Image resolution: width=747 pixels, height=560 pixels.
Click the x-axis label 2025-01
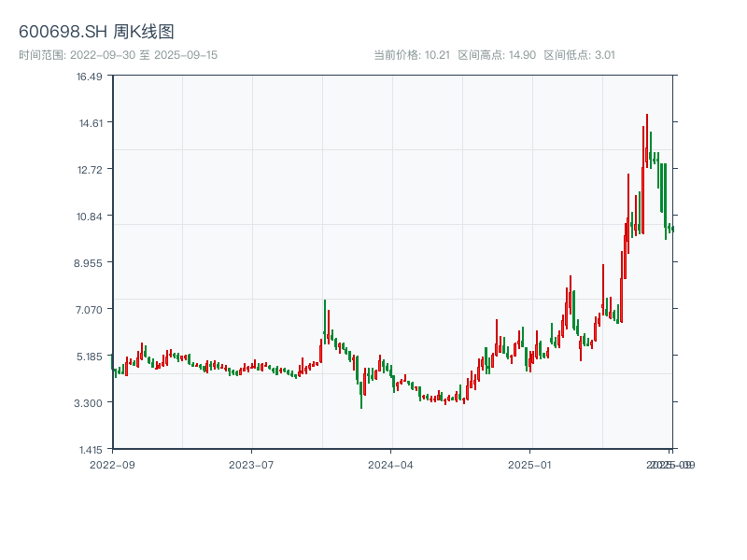point(529,465)
